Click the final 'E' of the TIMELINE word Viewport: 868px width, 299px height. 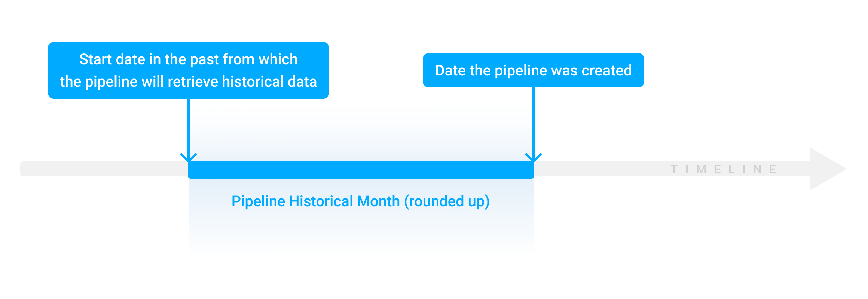pos(773,169)
